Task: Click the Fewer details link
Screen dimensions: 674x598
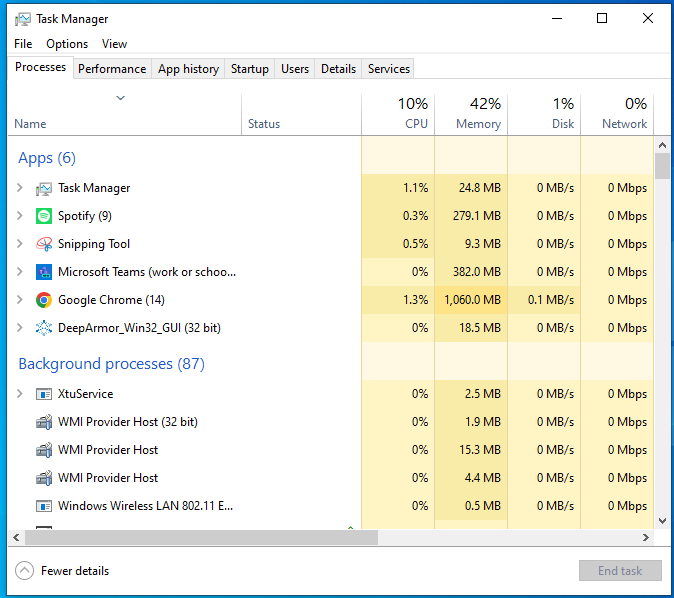Action: pos(75,571)
